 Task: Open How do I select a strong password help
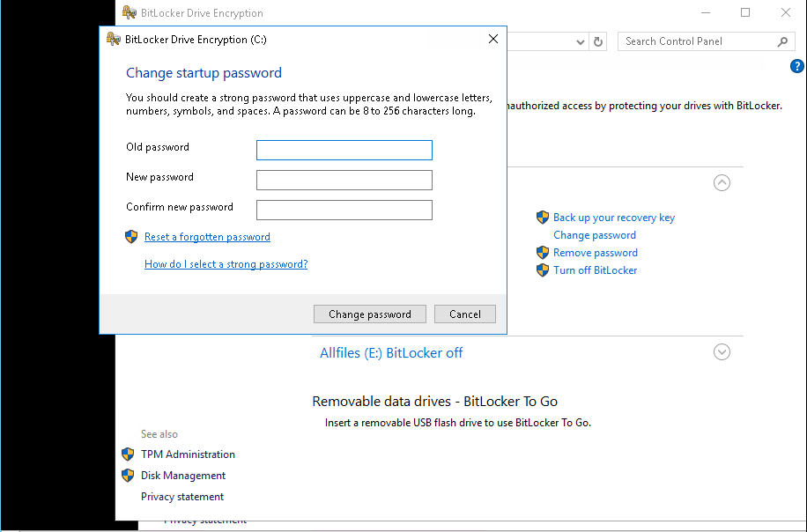pyautogui.click(x=226, y=264)
